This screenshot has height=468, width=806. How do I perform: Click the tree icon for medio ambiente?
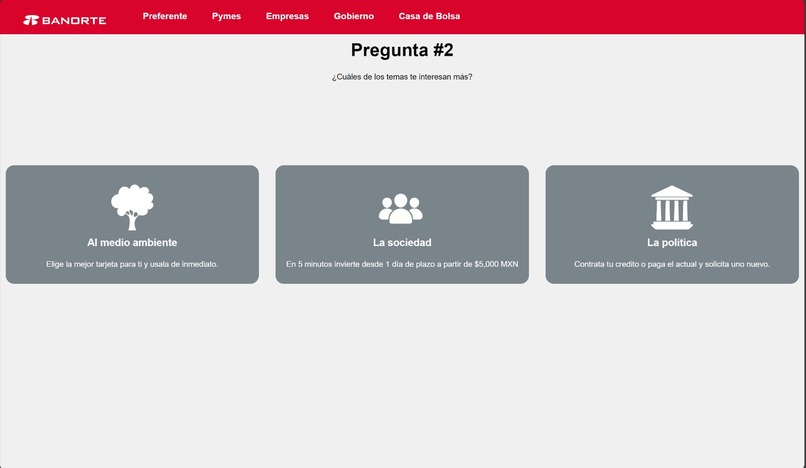click(x=132, y=207)
